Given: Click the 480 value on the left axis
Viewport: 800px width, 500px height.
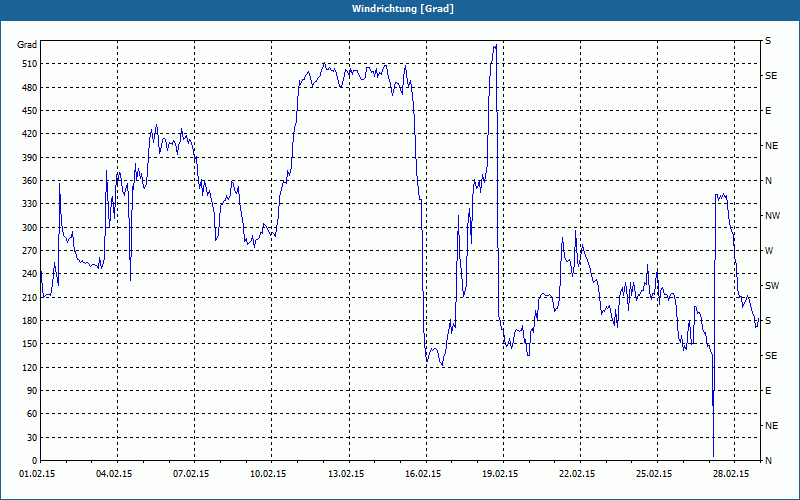Looking at the screenshot, I should pyautogui.click(x=30, y=87).
